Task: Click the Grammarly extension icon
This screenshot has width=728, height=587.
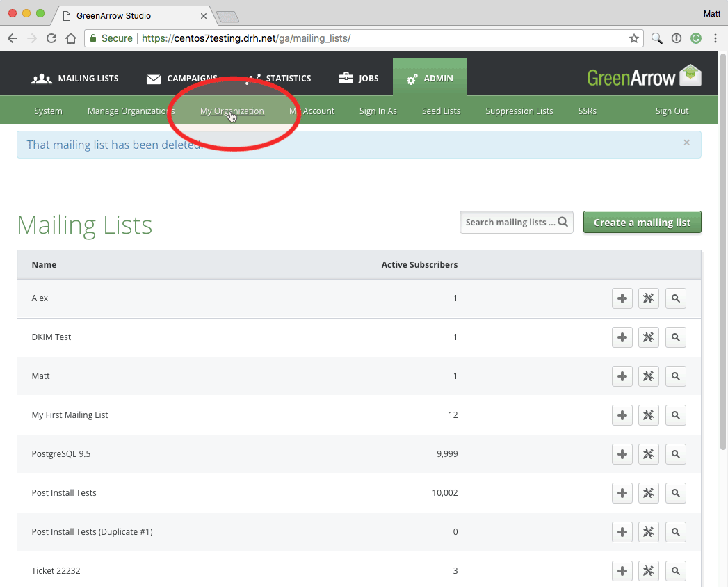Action: [695, 38]
